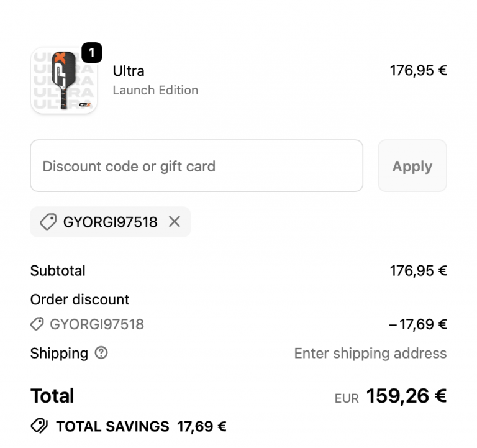Image resolution: width=477 pixels, height=448 pixels.
Task: Click the total amount 159,26 €
Action: coord(406,396)
